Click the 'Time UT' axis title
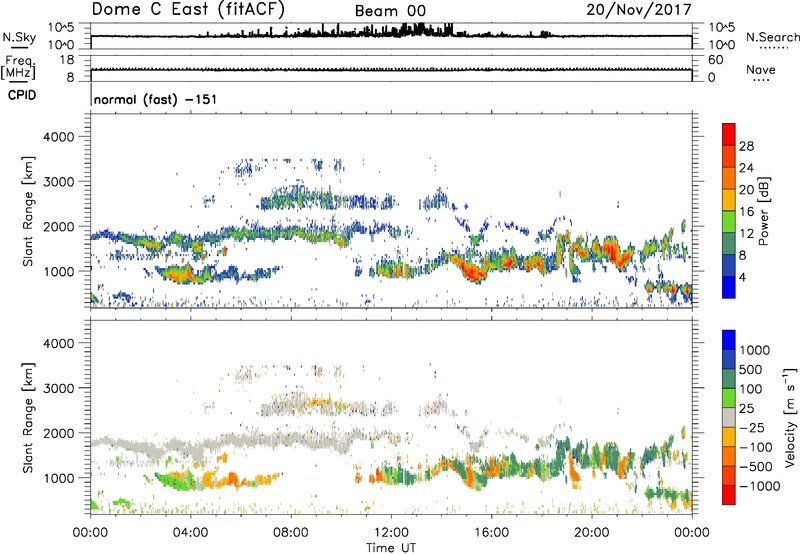This screenshot has height=554, width=800. tap(391, 548)
